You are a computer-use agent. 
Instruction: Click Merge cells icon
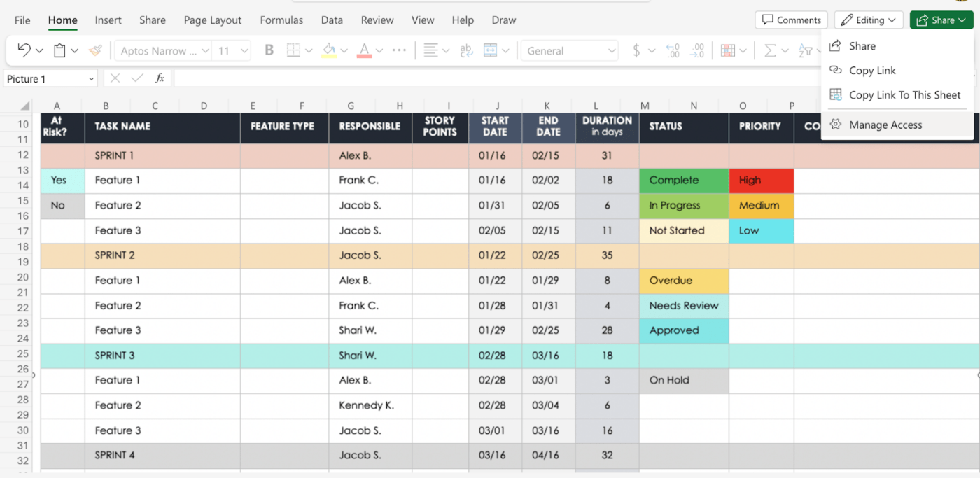[490, 50]
